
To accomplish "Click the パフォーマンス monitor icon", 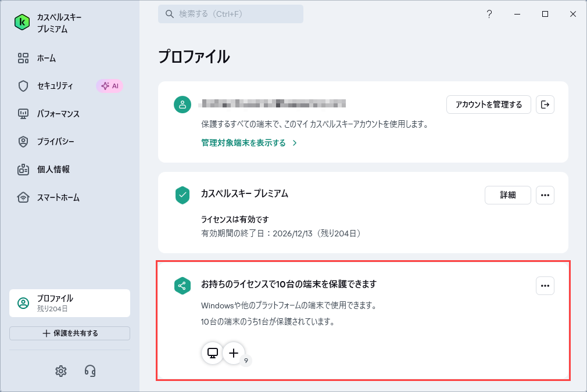I will point(23,114).
